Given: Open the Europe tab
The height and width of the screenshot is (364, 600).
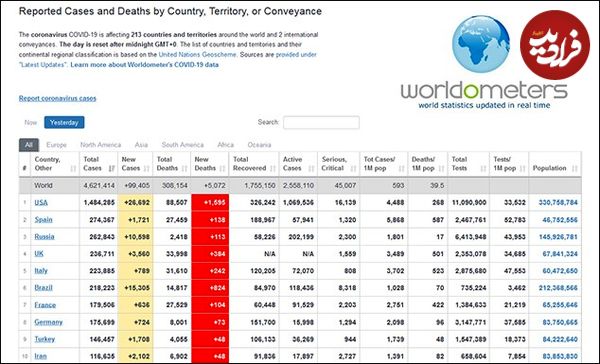Looking at the screenshot, I should point(57,145).
